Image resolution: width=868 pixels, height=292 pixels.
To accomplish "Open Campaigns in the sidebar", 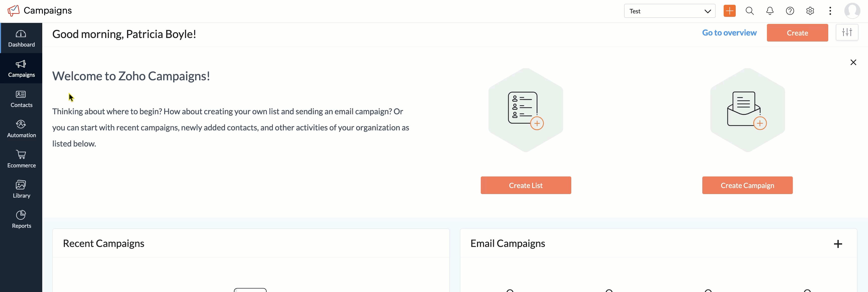I will click(x=21, y=68).
